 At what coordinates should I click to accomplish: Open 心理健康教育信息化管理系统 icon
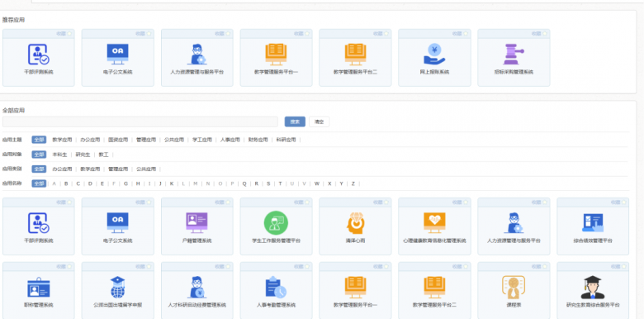pyautogui.click(x=434, y=223)
